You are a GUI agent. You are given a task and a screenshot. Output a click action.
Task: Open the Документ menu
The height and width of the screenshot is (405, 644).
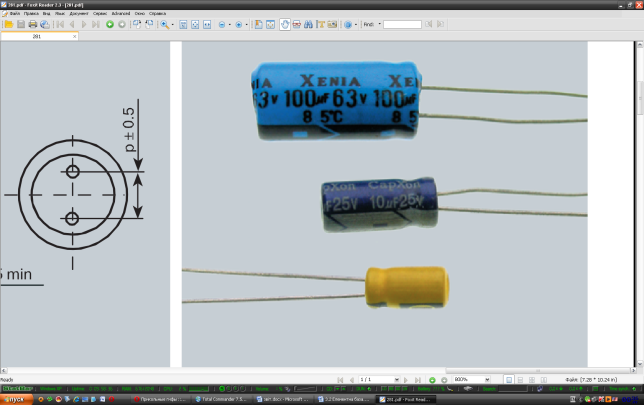(x=79, y=14)
